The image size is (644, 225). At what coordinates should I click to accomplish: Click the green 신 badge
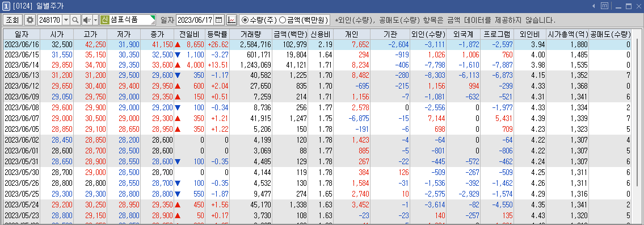(x=104, y=19)
